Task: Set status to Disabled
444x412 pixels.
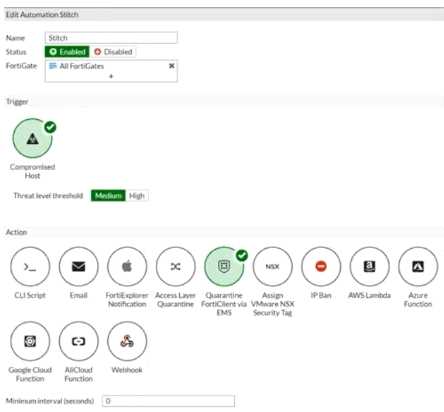Action: point(113,52)
